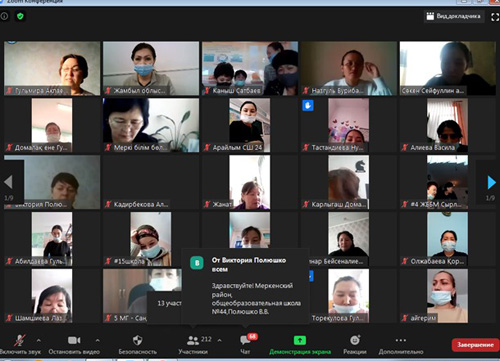Switch view using Вид докладчика
Image resolution: width=500 pixels, height=361 pixels.
click(454, 16)
